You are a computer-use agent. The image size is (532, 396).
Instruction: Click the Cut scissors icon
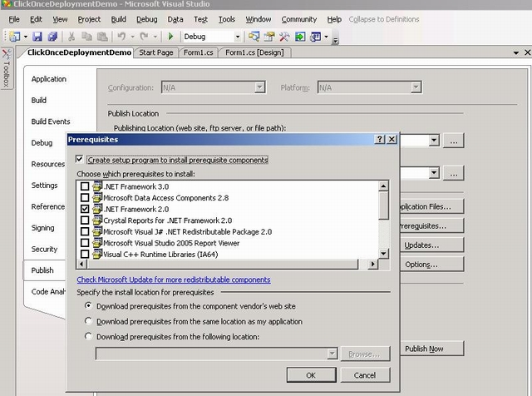coord(71,37)
